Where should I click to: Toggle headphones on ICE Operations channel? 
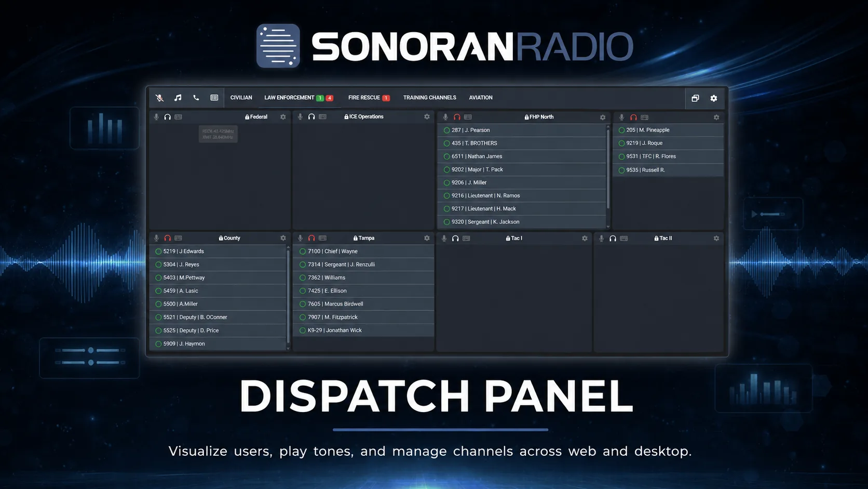(x=311, y=117)
